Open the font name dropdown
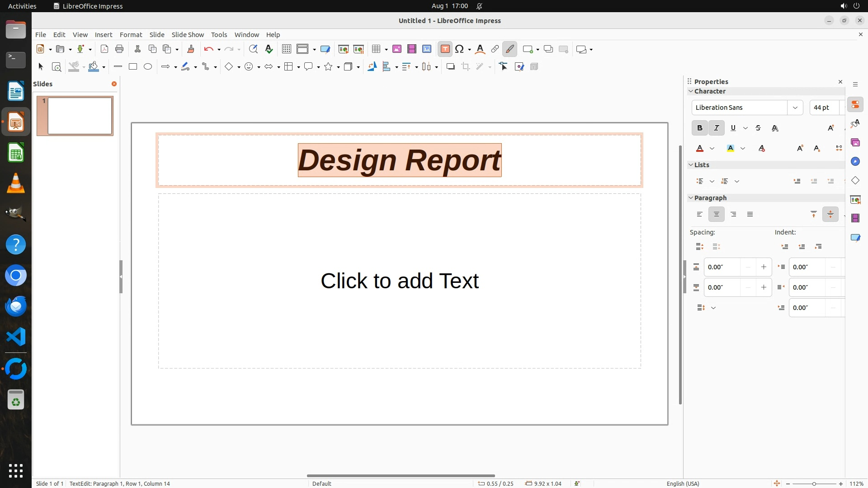This screenshot has width=868, height=488. [795, 108]
